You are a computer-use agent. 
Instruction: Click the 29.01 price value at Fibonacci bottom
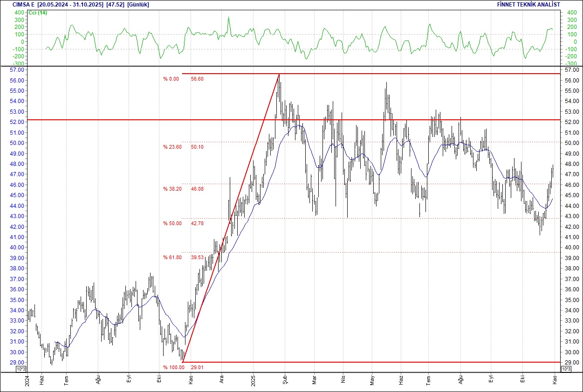[197, 368]
